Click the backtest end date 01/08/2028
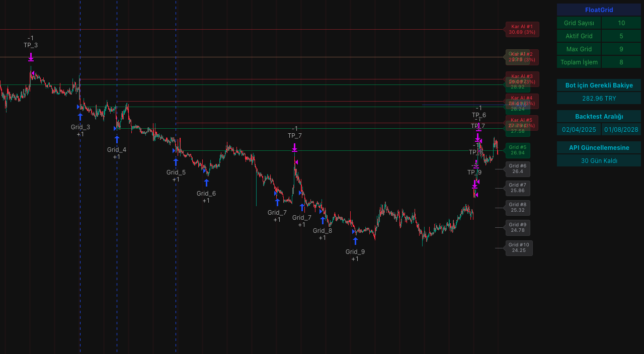Screen dimensions: 644x354 click(x=621, y=130)
